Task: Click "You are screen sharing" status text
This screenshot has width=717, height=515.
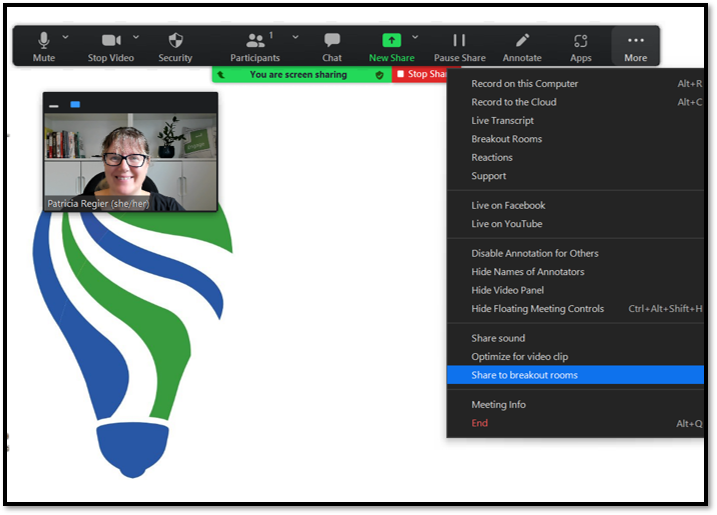Action: pyautogui.click(x=298, y=75)
